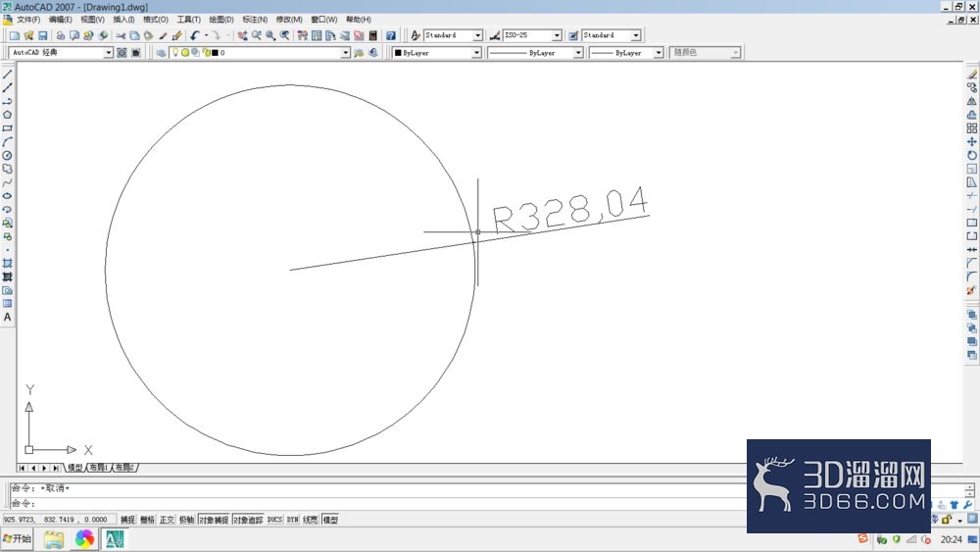The width and height of the screenshot is (980, 552).
Task: Select the Array tool in modify toolbar
Action: coord(972,128)
